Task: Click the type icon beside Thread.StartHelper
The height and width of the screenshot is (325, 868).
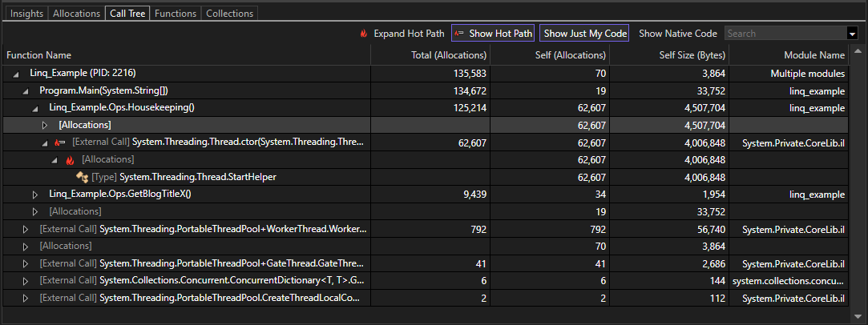Action: click(x=81, y=177)
